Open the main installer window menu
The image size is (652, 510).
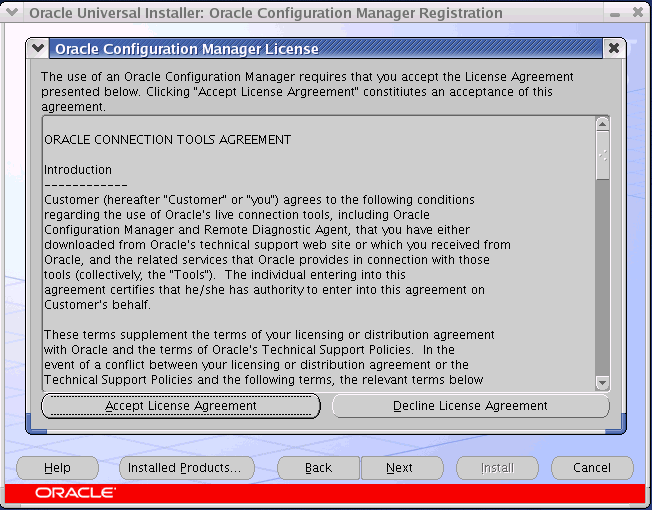(x=13, y=13)
